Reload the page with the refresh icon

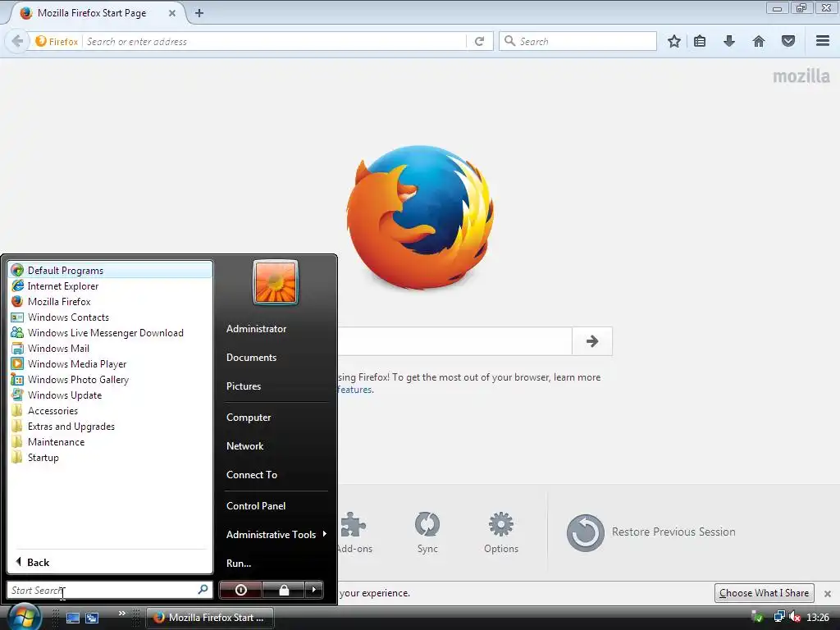click(479, 41)
